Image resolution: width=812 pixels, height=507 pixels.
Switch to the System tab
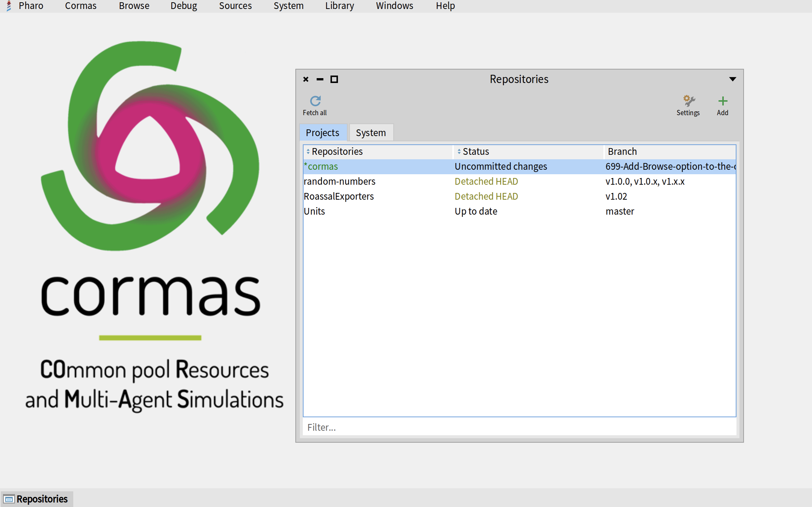(x=370, y=133)
